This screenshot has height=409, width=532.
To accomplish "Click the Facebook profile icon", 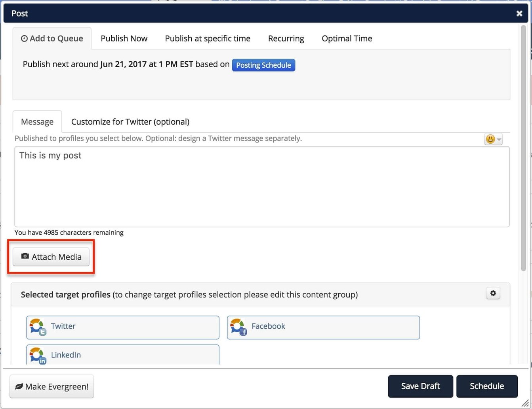I will [x=238, y=327].
